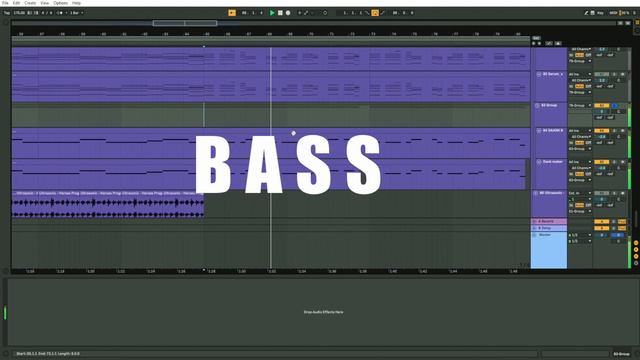This screenshot has height=360, width=640.
Task: Click the 85 Serum track volume field
Action: click(602, 80)
